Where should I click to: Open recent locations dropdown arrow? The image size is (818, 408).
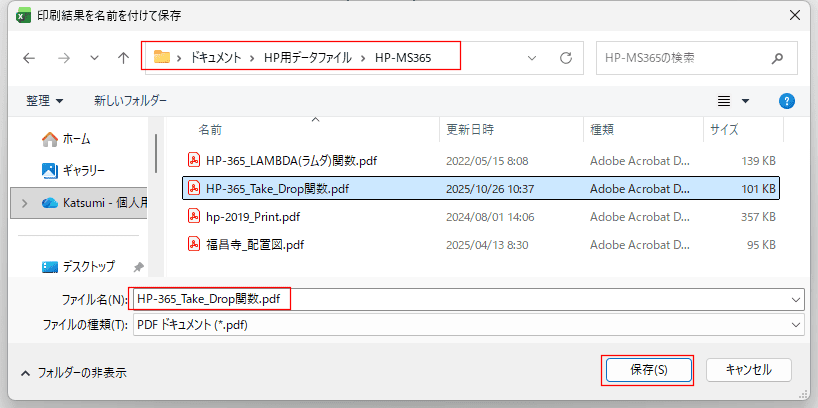94,58
